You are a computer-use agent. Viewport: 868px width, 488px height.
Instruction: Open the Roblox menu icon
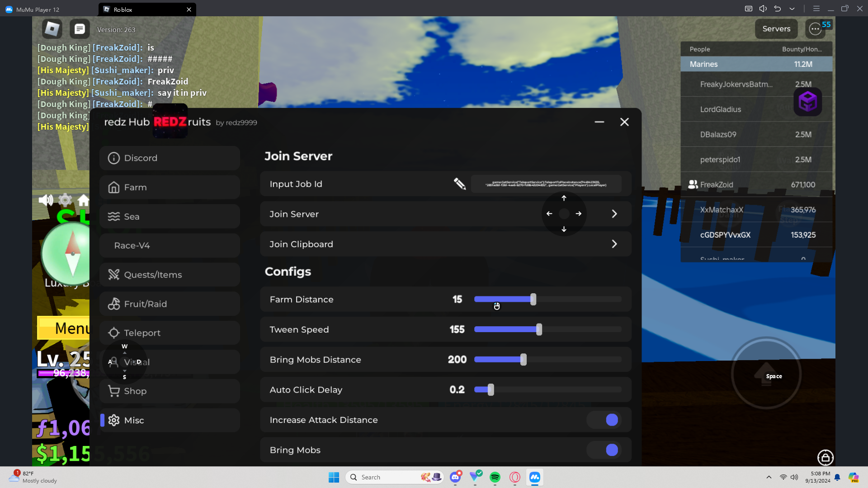point(52,29)
